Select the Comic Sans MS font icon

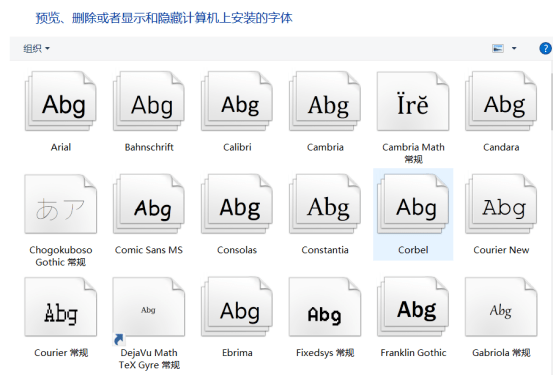coord(149,204)
